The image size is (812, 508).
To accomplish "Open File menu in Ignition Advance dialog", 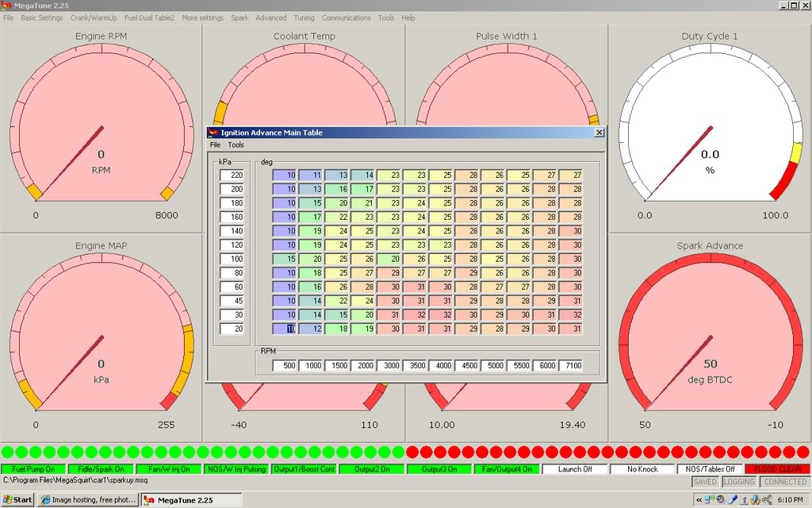I will click(x=215, y=144).
